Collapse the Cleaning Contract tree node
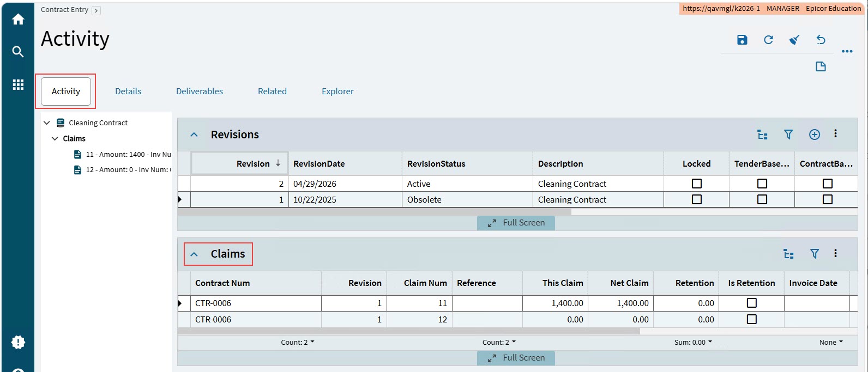Viewport: 868px width, 372px height. click(47, 123)
